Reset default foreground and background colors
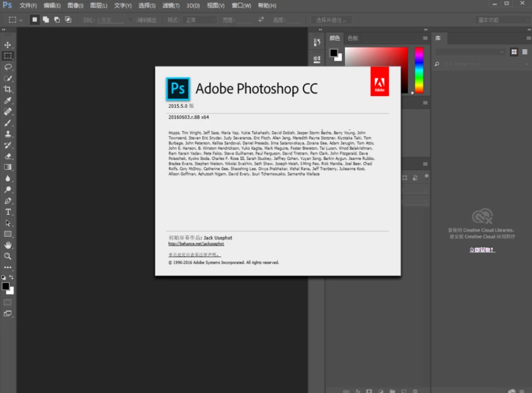This screenshot has height=393, width=532. 3,277
